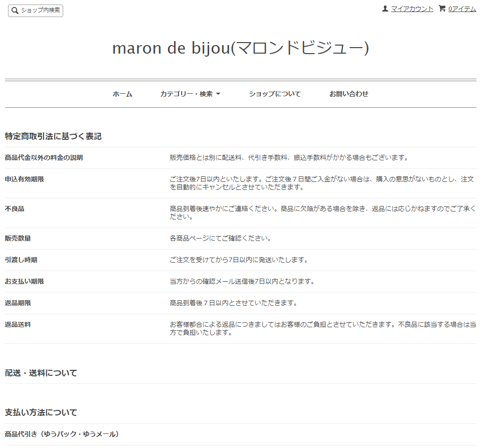Select the 申込有効期限 row label

point(24,179)
